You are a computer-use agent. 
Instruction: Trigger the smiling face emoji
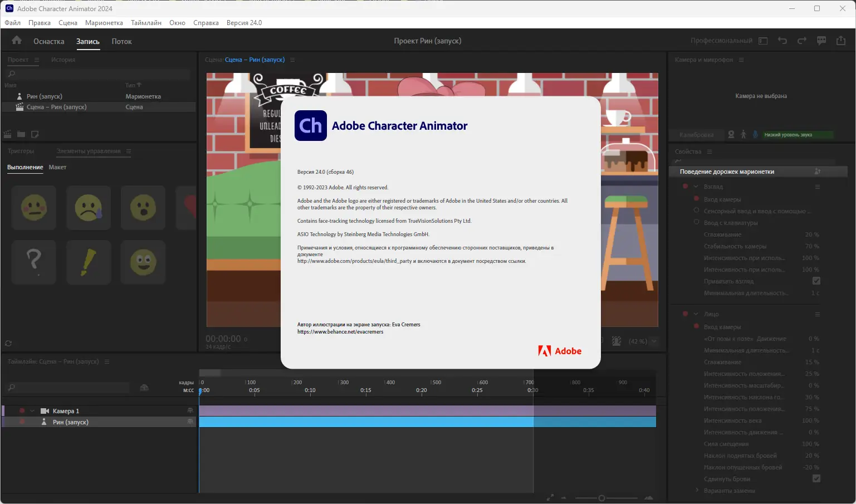tap(143, 262)
